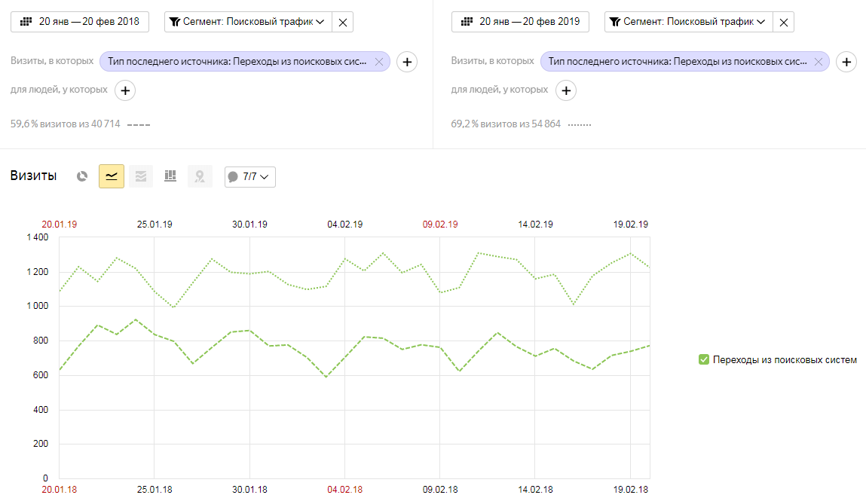Clear the segment for the 2018 period
Viewport: 866px width, 504px height.
click(343, 23)
